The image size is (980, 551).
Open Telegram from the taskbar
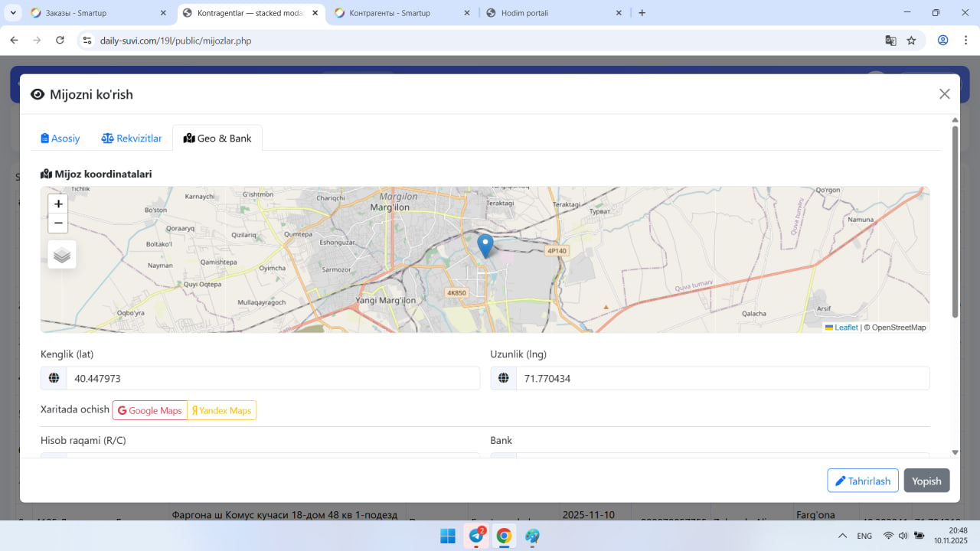(476, 536)
